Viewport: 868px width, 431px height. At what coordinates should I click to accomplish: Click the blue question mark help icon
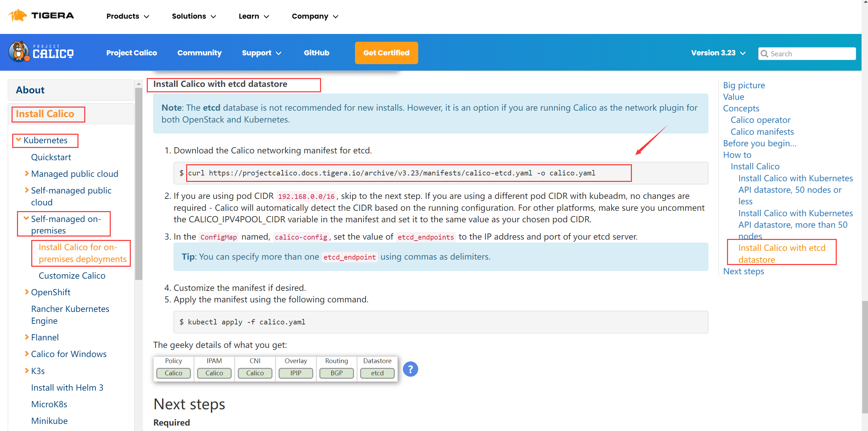point(410,369)
